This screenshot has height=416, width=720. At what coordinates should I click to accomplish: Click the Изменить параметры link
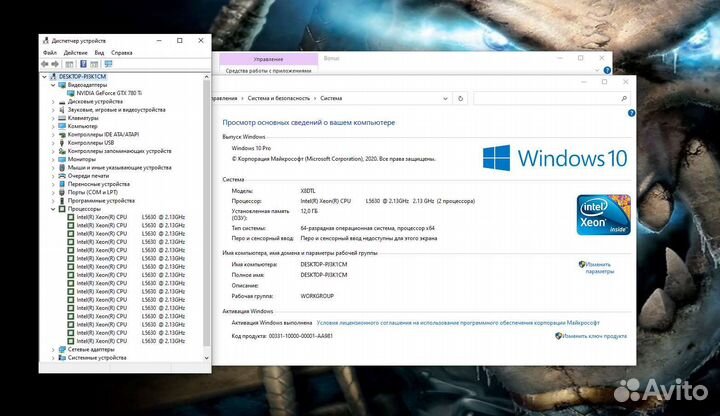coord(599,268)
